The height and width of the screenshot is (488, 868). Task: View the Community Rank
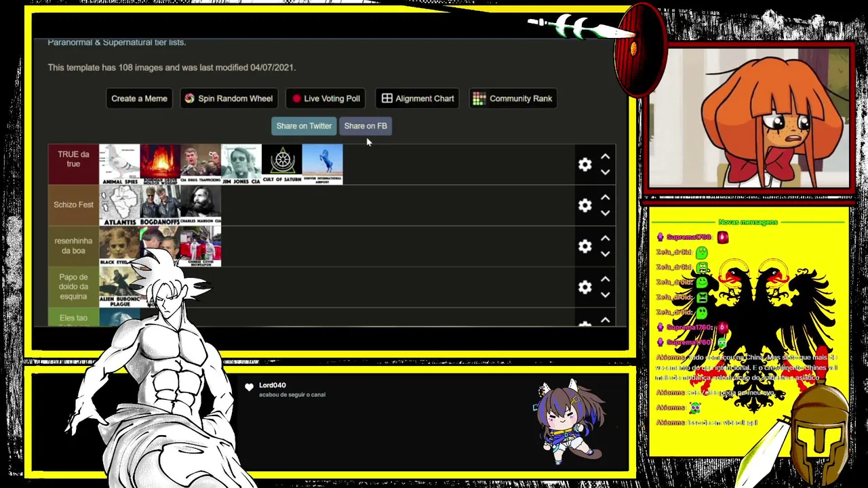pos(513,98)
